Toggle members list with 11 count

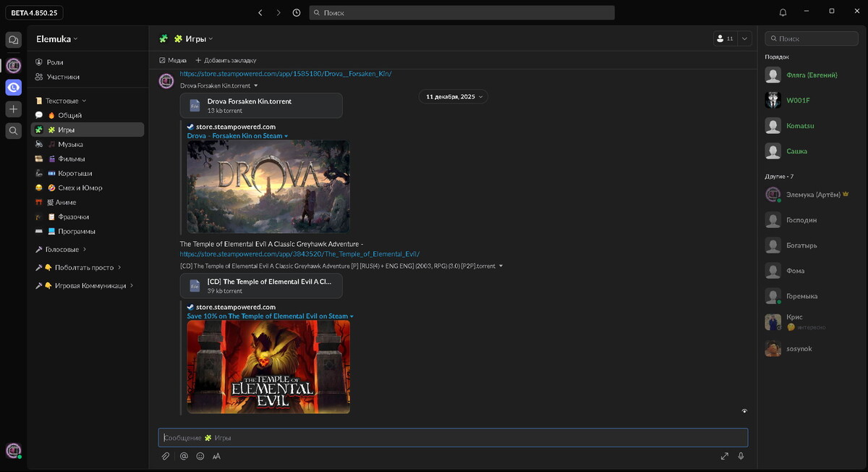tap(724, 38)
